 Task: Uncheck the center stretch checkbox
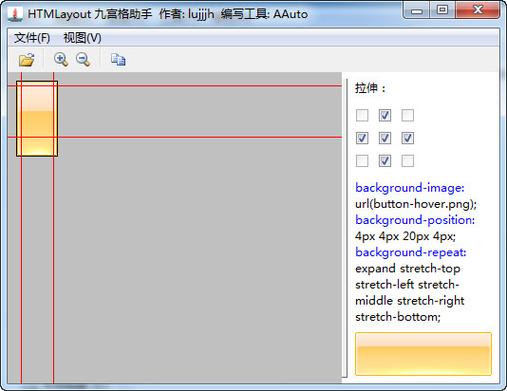(385, 138)
